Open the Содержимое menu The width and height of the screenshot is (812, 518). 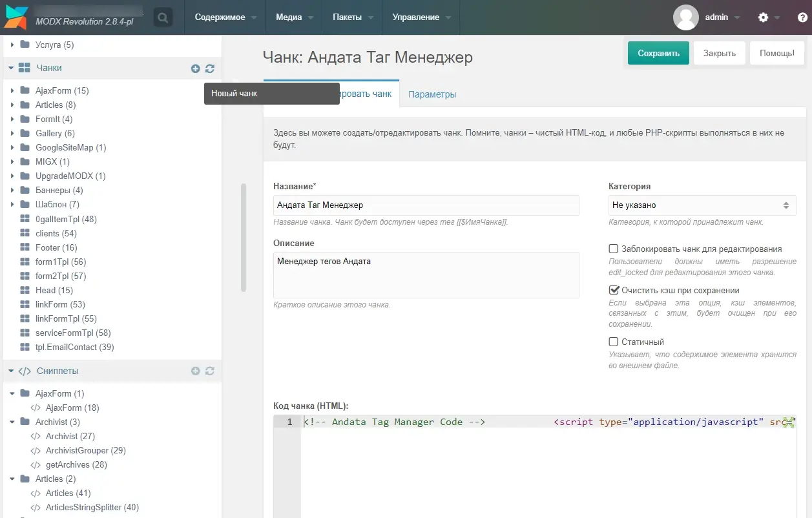pos(225,17)
